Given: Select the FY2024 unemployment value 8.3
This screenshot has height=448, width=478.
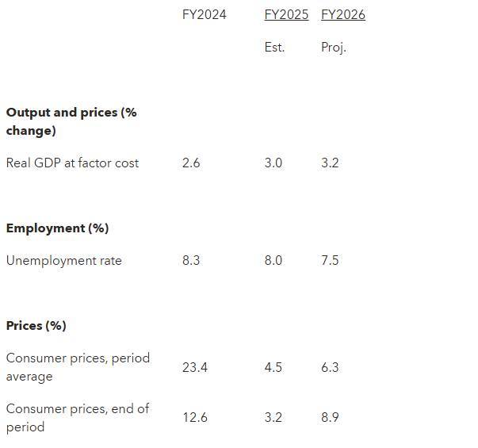Looking at the screenshot, I should pyautogui.click(x=191, y=260).
